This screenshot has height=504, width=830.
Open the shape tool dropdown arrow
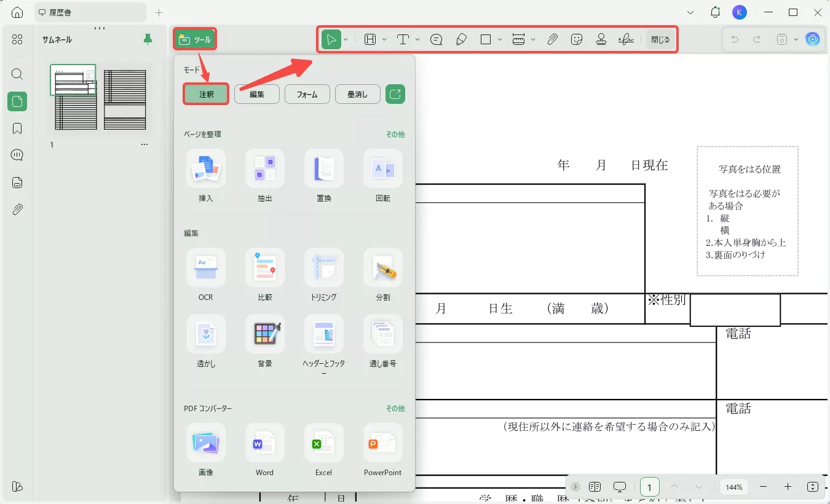click(500, 39)
